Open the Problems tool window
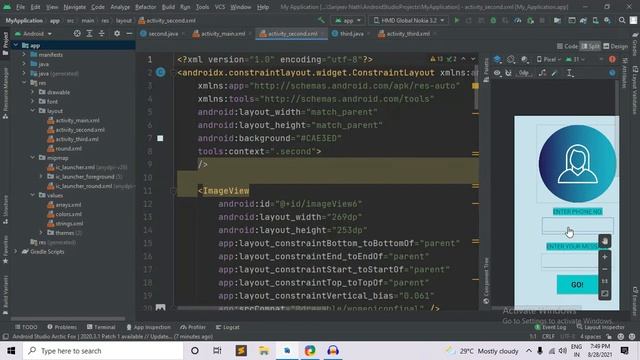Viewport: 640px width, 360px height. pos(62,327)
